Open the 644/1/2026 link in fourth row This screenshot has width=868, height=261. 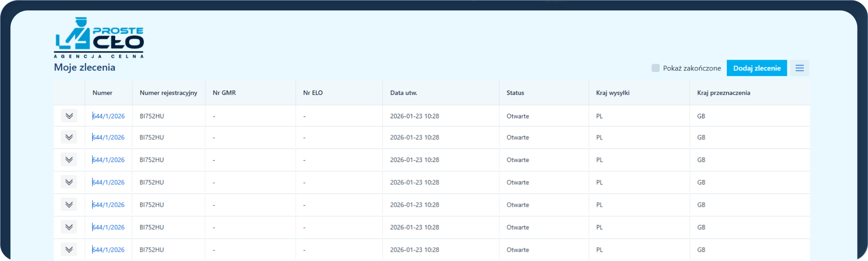[x=108, y=183]
